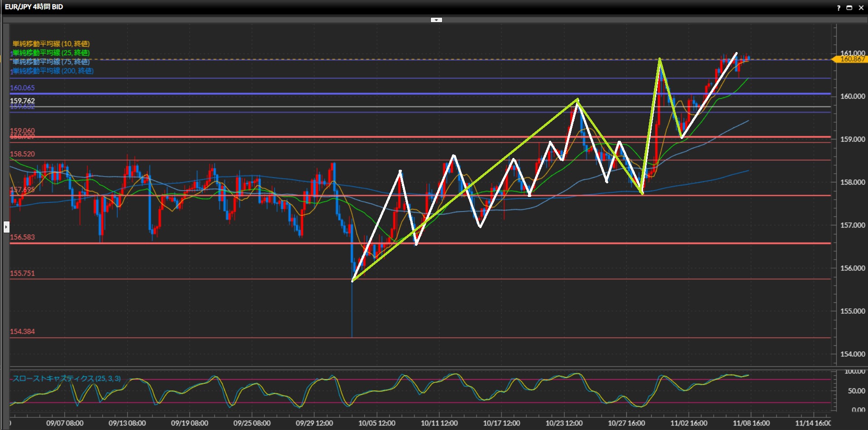Select the 単純移動平均線 (200, 終値) indicator label
The height and width of the screenshot is (430, 868).
[x=53, y=71]
